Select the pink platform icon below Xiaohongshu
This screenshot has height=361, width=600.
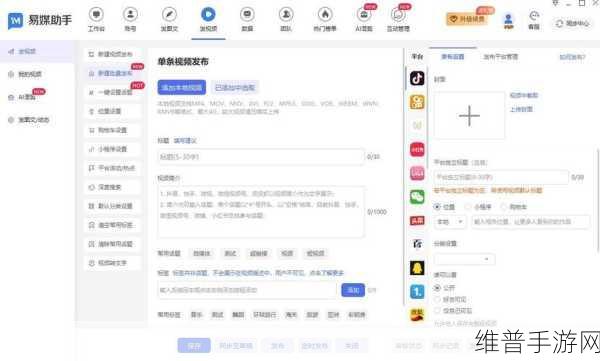417,173
